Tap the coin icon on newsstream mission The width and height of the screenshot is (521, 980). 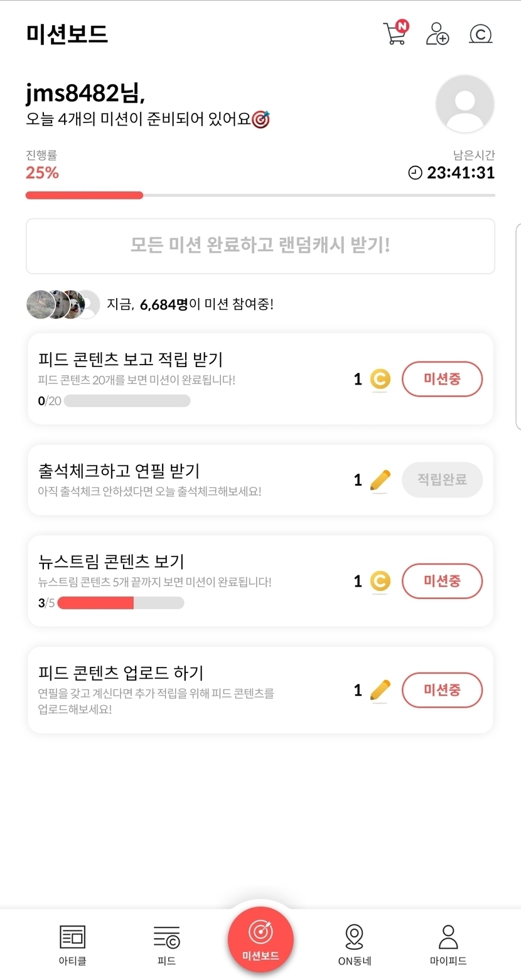380,582
